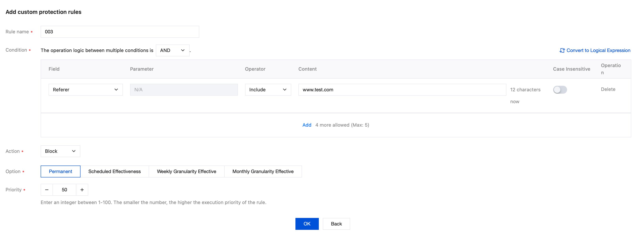Viewport: 644px width, 235px height.
Task: Click the Content field with www.test.com
Action: [x=402, y=90]
